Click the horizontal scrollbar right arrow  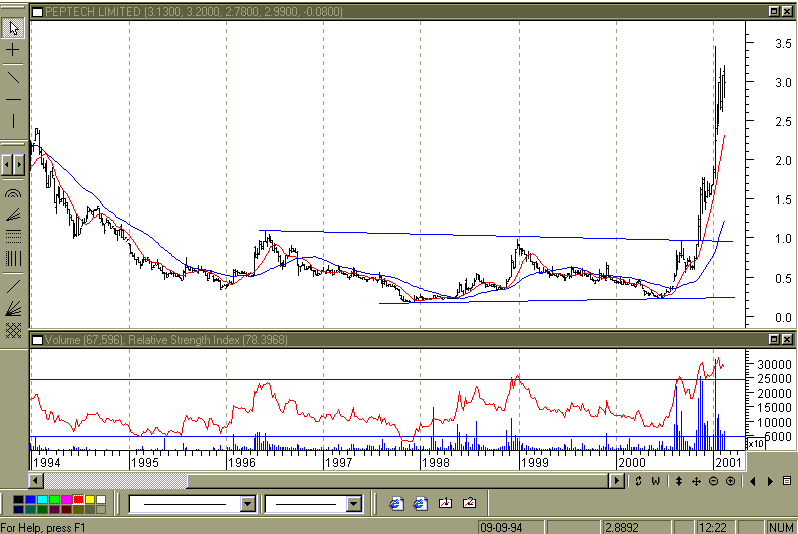coord(617,481)
